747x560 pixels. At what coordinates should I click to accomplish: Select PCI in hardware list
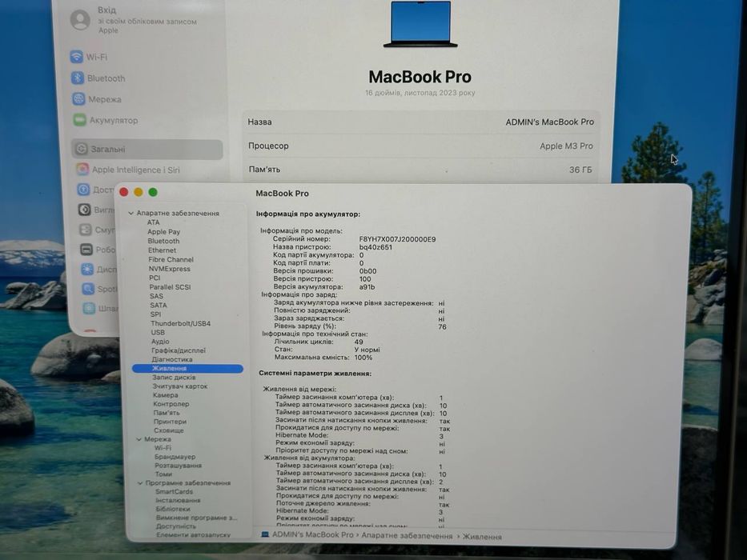(x=155, y=278)
